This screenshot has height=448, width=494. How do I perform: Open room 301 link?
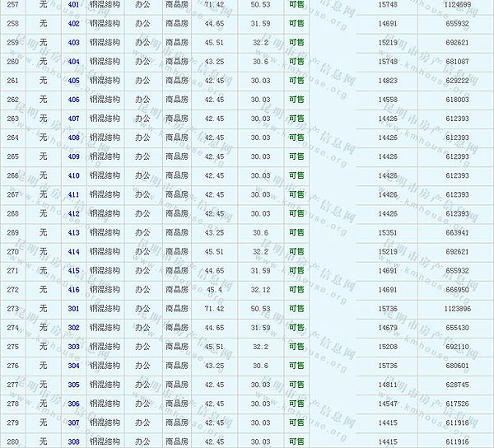pos(74,309)
